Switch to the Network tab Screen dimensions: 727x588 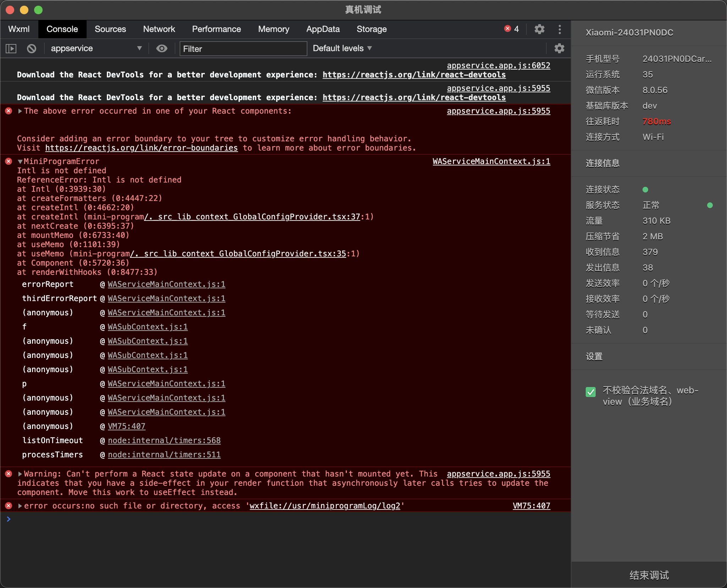159,29
